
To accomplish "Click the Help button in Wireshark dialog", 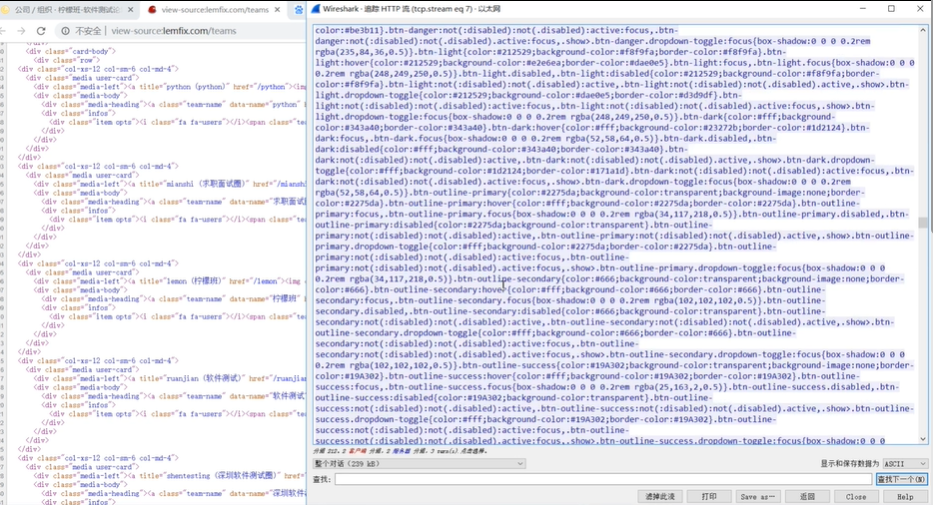I will click(905, 497).
